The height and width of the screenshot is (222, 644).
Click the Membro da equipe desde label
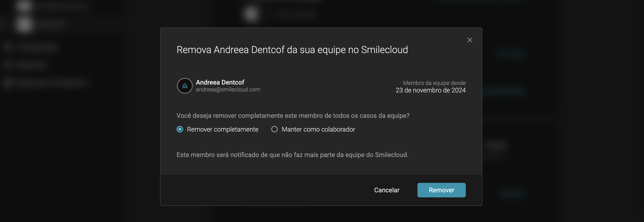pos(434,83)
